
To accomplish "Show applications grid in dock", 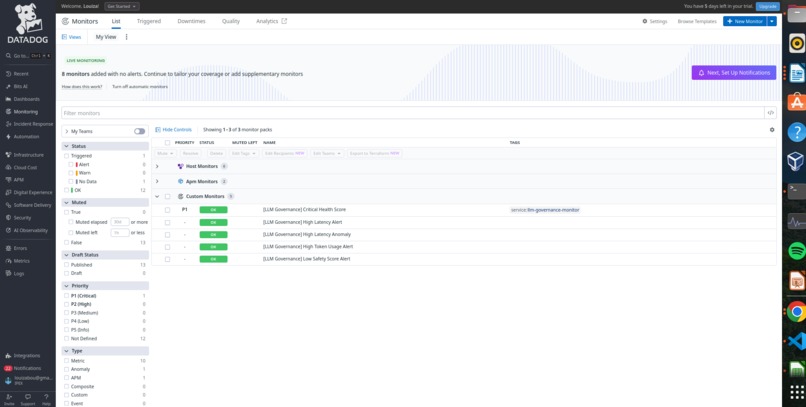I will [x=796, y=393].
